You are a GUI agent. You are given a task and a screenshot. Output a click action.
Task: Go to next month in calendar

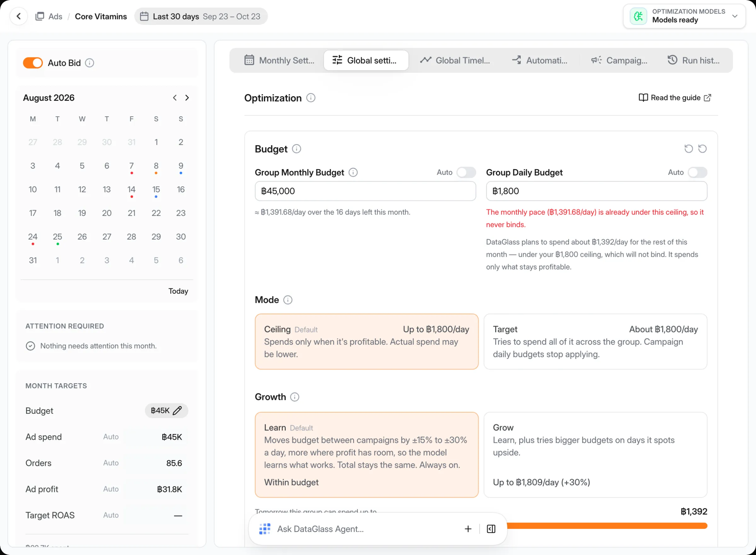click(x=187, y=98)
